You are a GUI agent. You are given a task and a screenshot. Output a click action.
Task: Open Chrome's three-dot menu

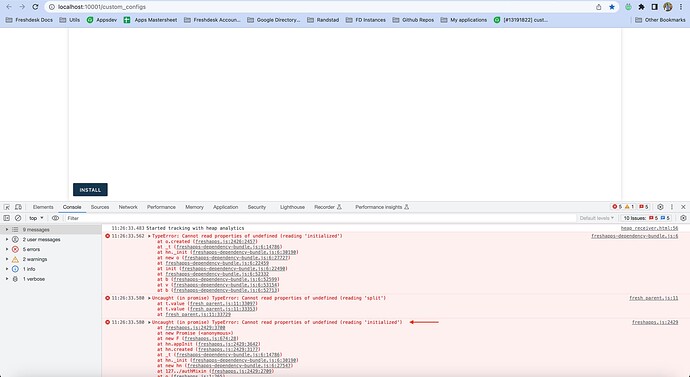(681, 7)
